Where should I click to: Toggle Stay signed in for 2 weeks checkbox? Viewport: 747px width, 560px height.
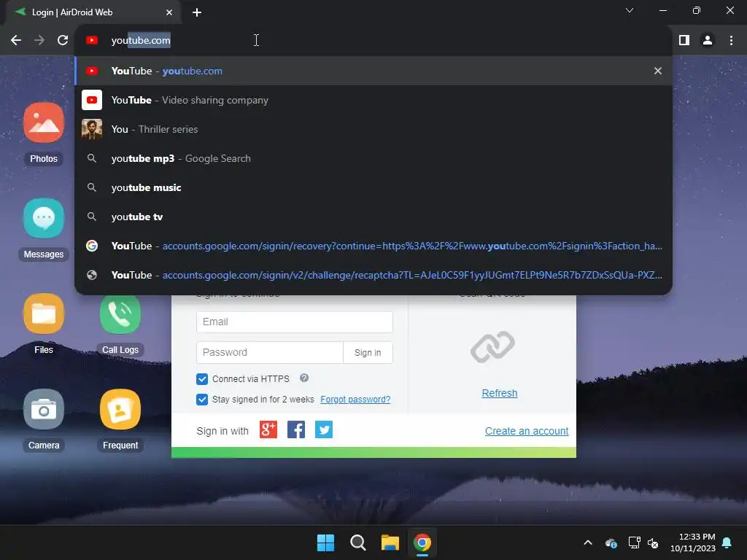202,399
